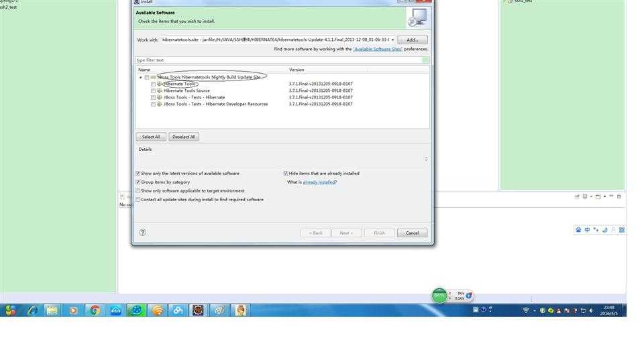The image size is (644, 362).
Task: Open the open console dropdown arrow
Action: click(x=604, y=196)
